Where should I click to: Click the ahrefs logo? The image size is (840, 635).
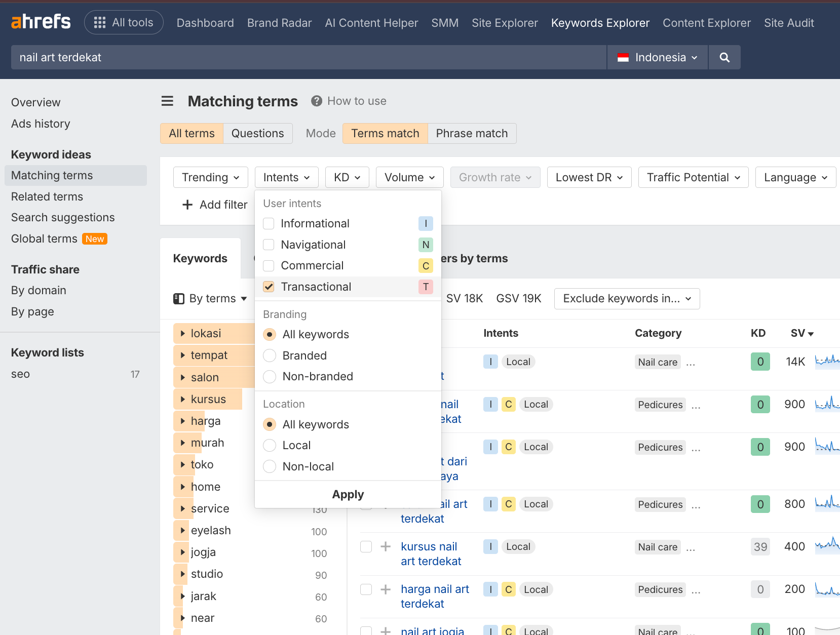[41, 21]
